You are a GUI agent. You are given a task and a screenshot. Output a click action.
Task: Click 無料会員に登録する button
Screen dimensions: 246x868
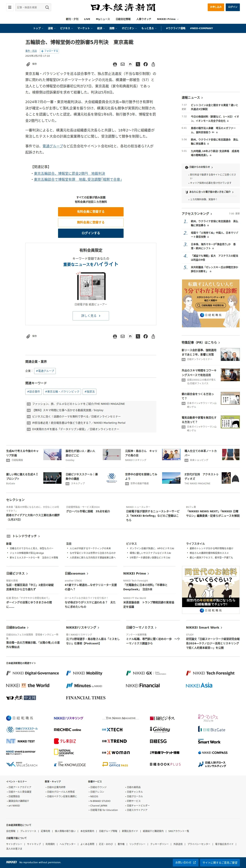[x=91, y=222]
